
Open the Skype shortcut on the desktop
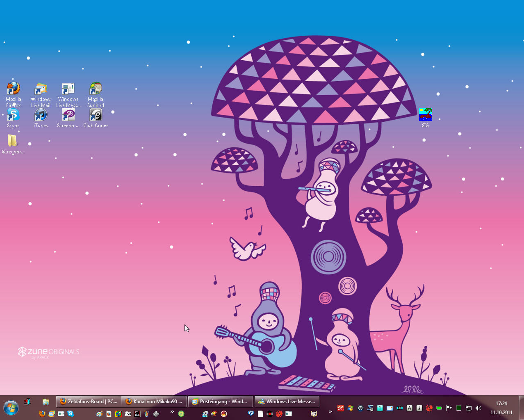pos(13,115)
